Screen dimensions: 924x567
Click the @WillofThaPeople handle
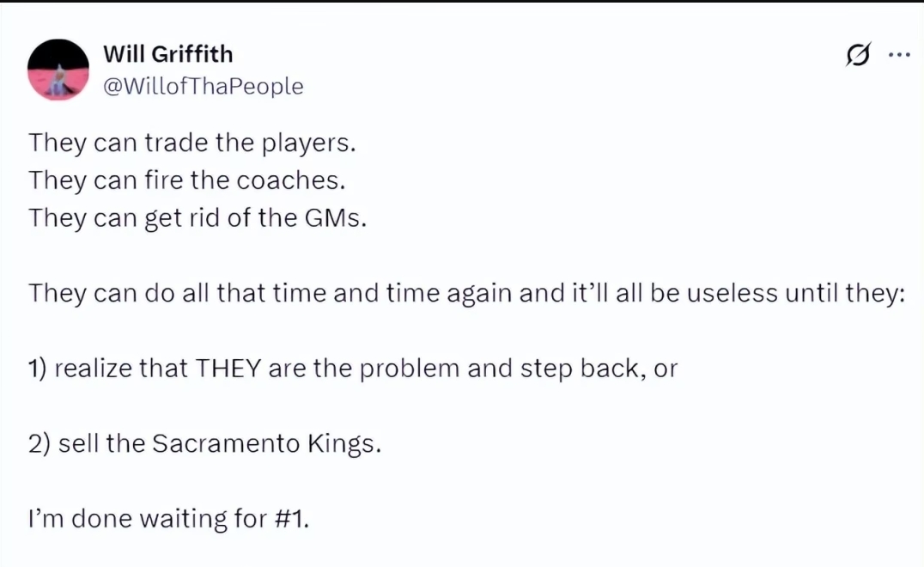pyautogui.click(x=203, y=87)
